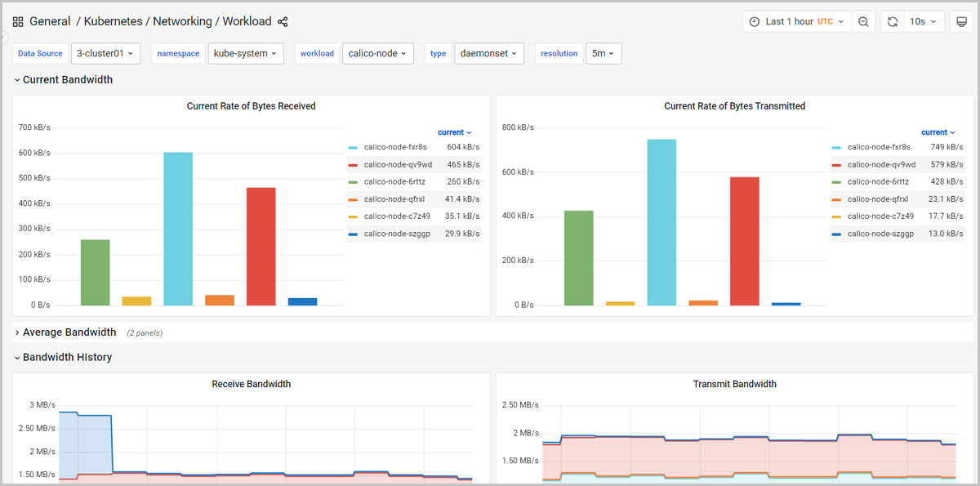Toggle calico-node-fxr8s series in Received legend
This screenshot has height=486, width=980.
(x=394, y=147)
